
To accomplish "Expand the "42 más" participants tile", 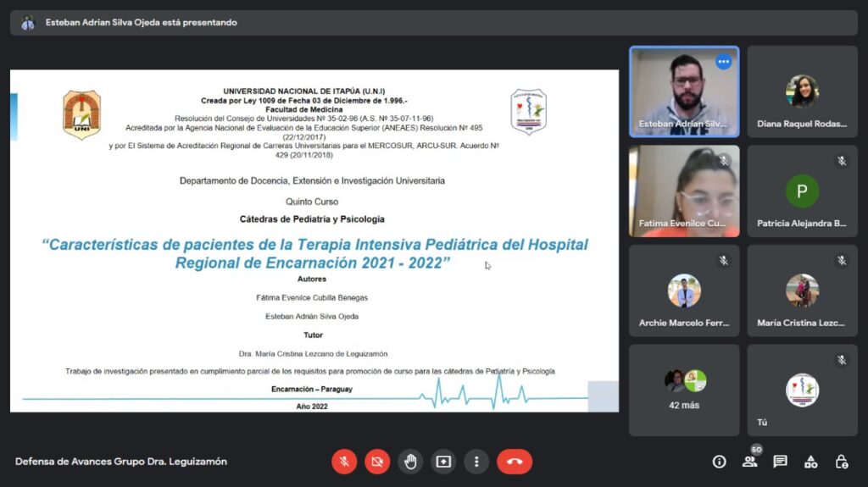I will tap(684, 390).
